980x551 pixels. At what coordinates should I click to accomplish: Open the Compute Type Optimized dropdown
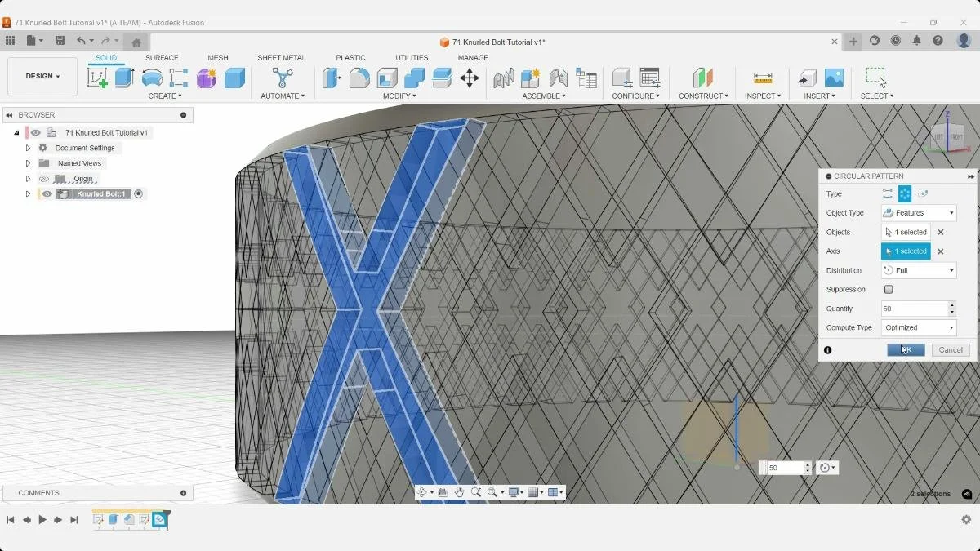pyautogui.click(x=919, y=327)
